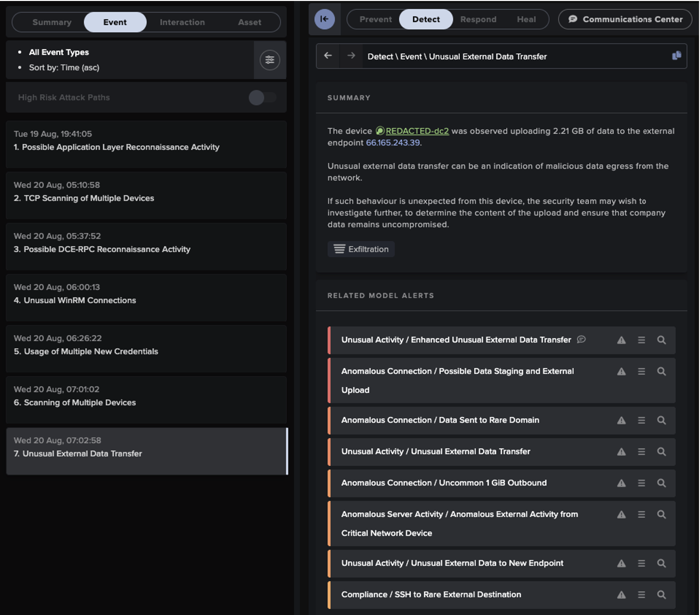Collapse the left panel using the arrow icon
Viewport: 700px width, 615px height.
point(324,19)
